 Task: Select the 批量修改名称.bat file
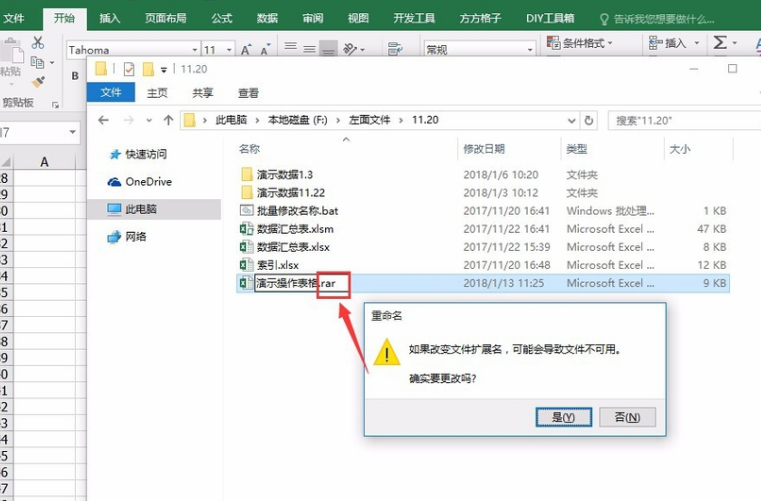tap(289, 211)
